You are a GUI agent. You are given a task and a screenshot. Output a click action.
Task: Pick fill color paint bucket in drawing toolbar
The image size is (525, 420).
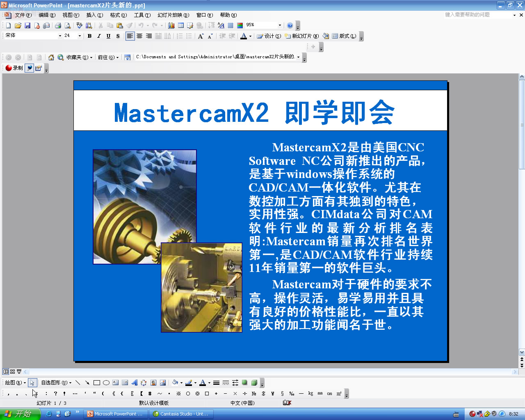tap(175, 383)
